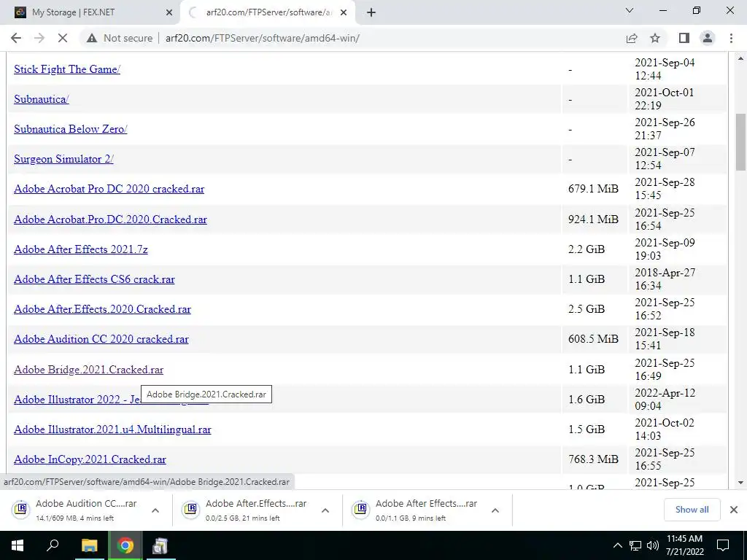
Task: Select the 2018-Apr-27 16:34 date cell
Action: tap(678, 279)
